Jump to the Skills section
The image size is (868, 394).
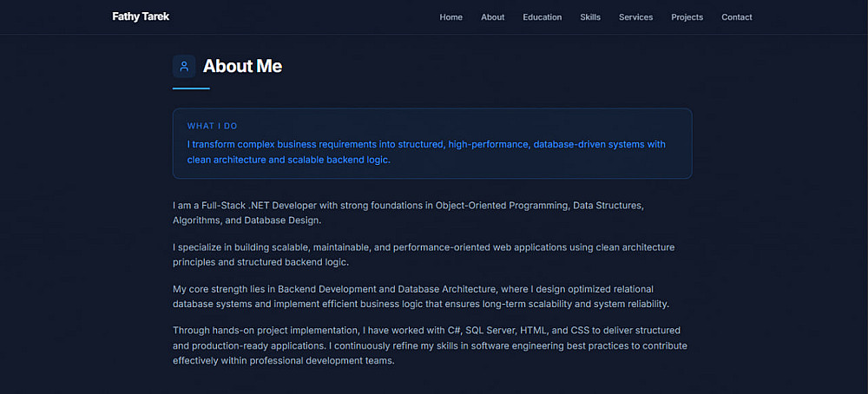590,17
